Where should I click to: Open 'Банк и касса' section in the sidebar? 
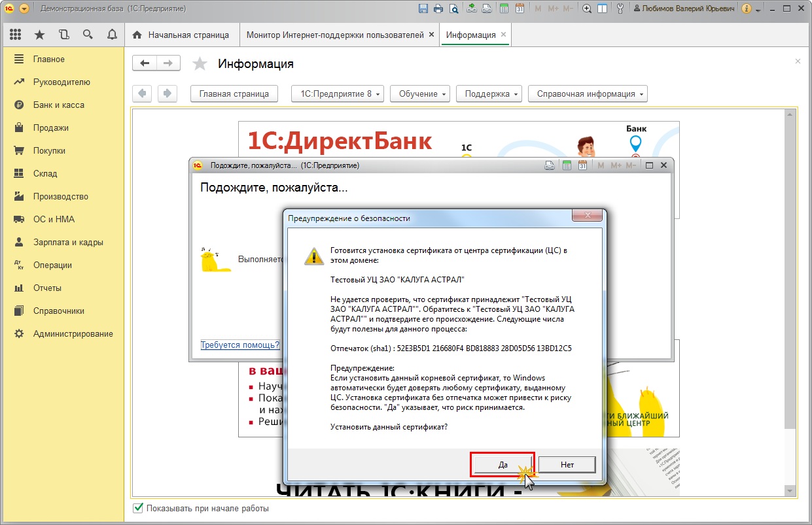(58, 105)
